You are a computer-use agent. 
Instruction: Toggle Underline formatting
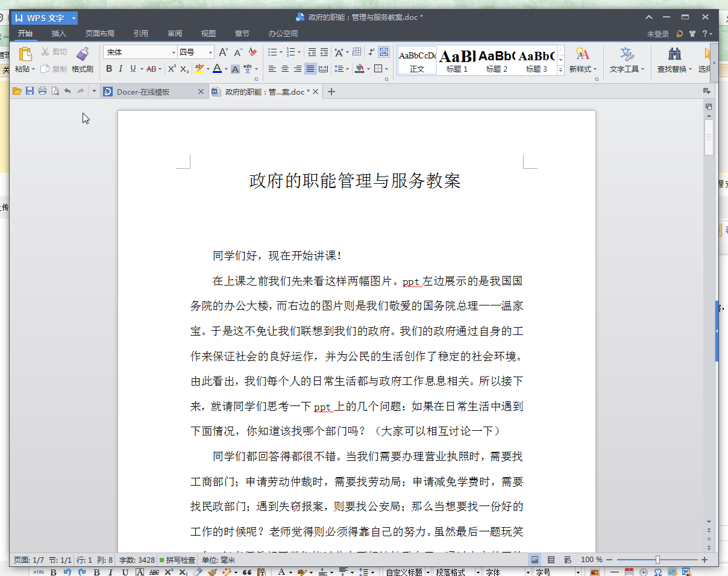(133, 69)
